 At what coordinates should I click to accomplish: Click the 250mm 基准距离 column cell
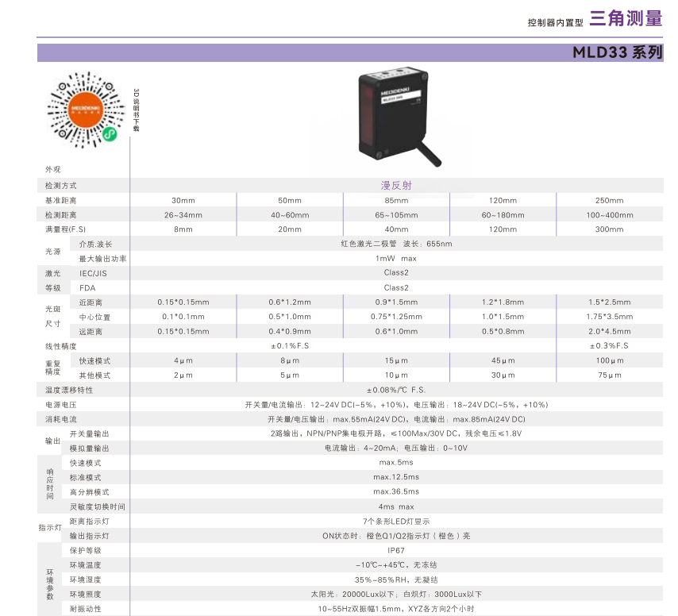coord(609,200)
